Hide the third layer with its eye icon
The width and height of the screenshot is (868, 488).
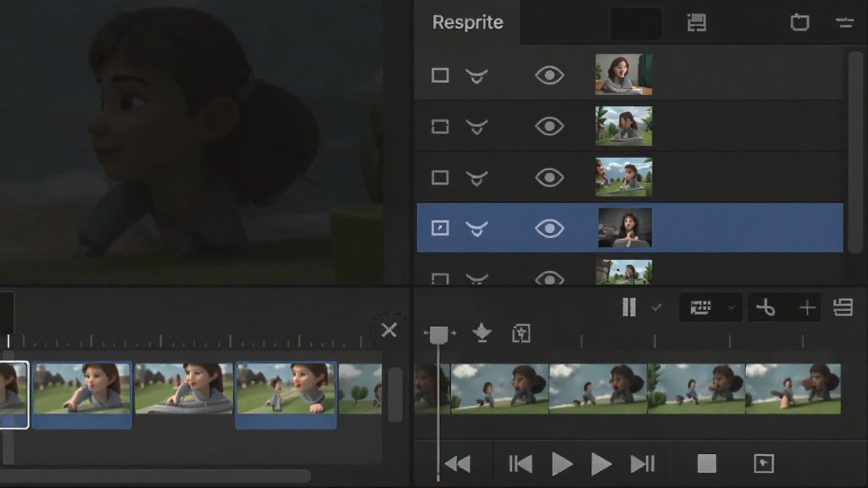(549, 178)
